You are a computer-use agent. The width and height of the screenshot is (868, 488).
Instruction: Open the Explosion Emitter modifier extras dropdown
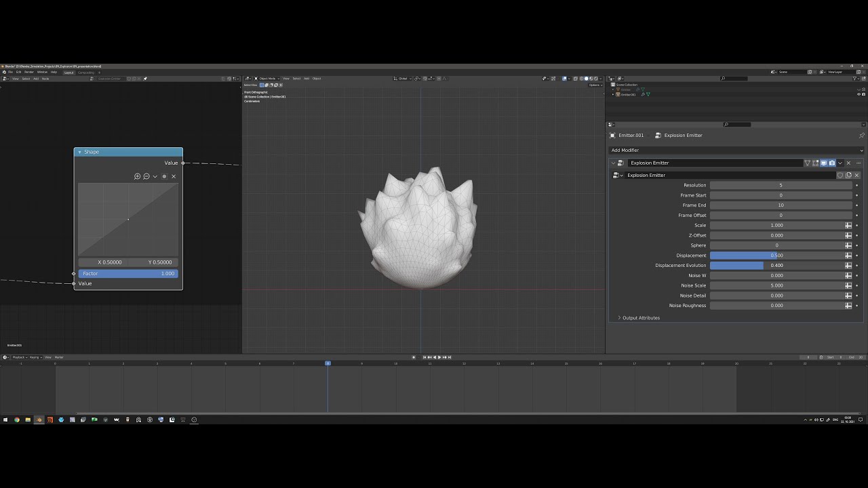pyautogui.click(x=840, y=163)
